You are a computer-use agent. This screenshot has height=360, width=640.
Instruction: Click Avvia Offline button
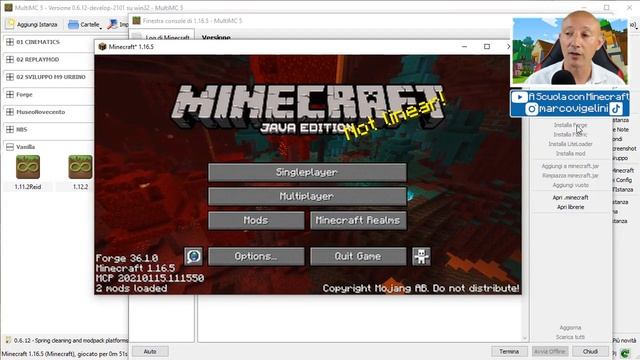coord(550,351)
